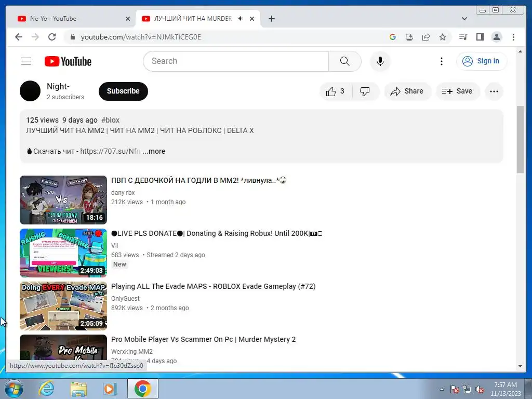Image resolution: width=532 pixels, height=399 pixels.
Task: Open Playing ALL The Evade MAPS title
Action: [214, 286]
